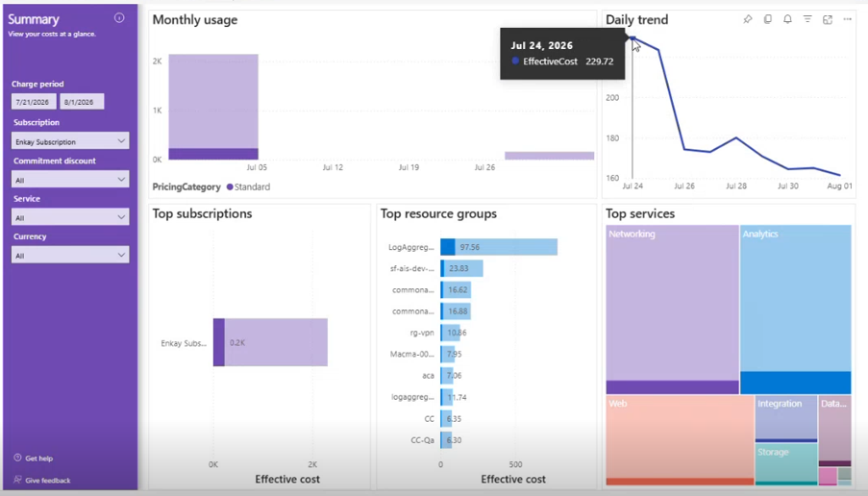Open the Subscription dropdown

[x=70, y=140]
